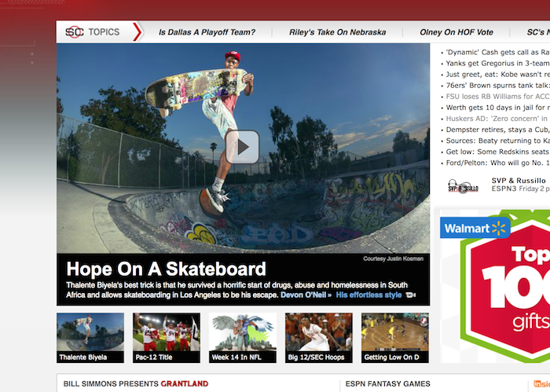Image resolution: width=550 pixels, height=392 pixels.
Task: Open the Werth gets 10 days in jail headline
Action: pyautogui.click(x=497, y=108)
